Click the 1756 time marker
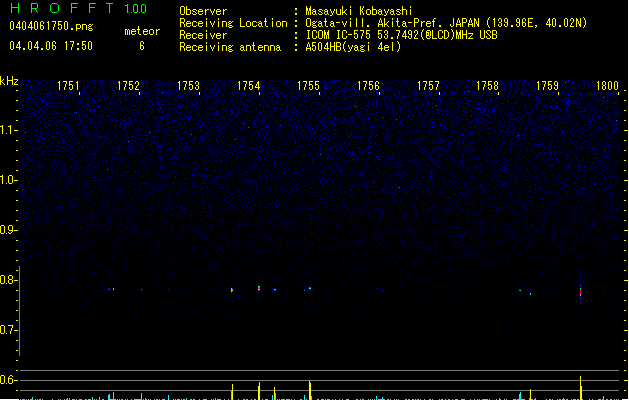Viewport: 629px width, 400px height. [x=368, y=86]
